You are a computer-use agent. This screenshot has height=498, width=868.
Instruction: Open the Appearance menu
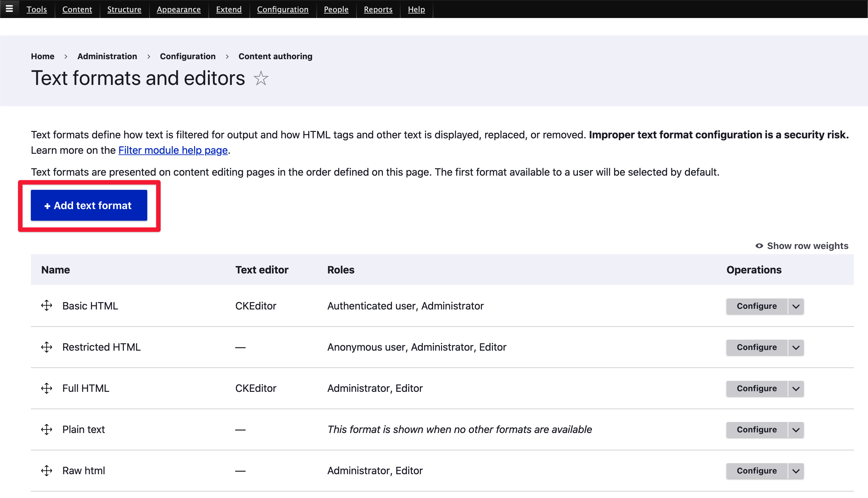[x=178, y=9]
